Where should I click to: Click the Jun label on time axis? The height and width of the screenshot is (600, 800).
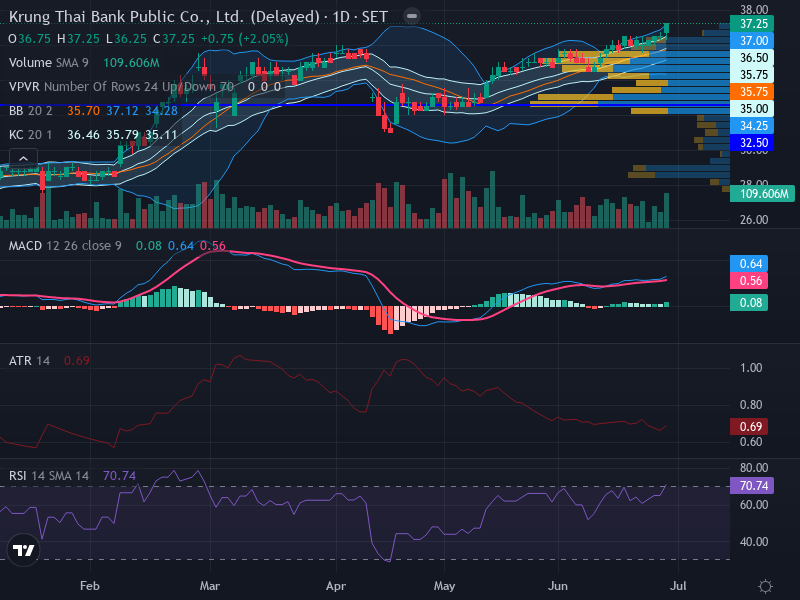pyautogui.click(x=558, y=586)
